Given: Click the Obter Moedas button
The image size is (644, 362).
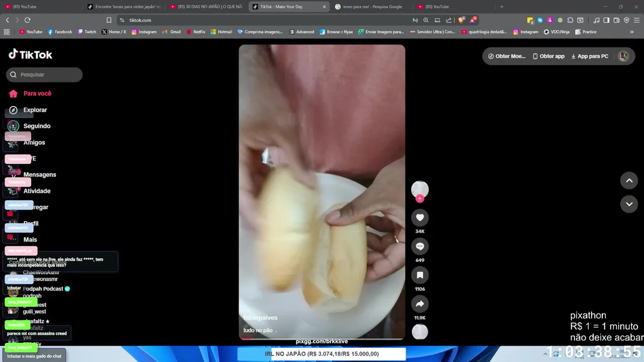Looking at the screenshot, I should [507, 56].
